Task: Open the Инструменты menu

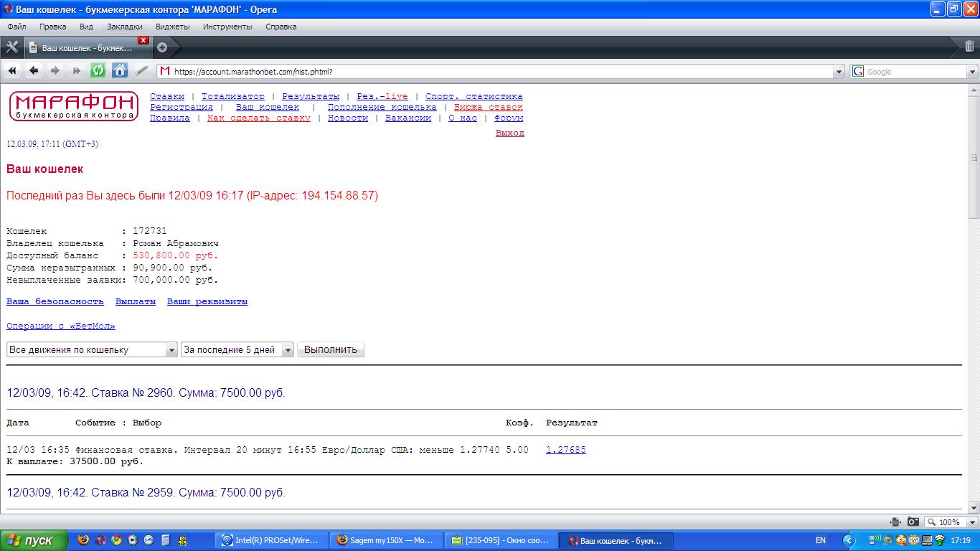Action: click(227, 27)
